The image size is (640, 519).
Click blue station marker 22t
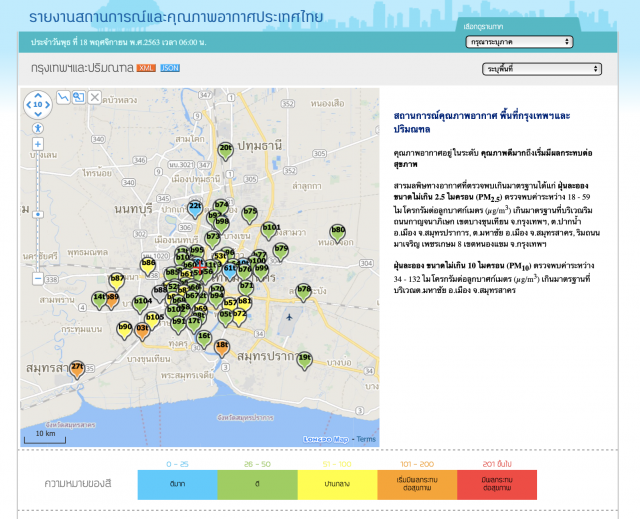point(195,208)
